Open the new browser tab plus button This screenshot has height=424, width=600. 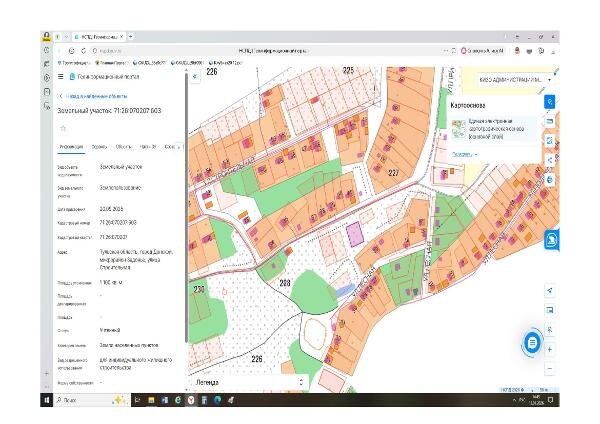click(x=130, y=37)
